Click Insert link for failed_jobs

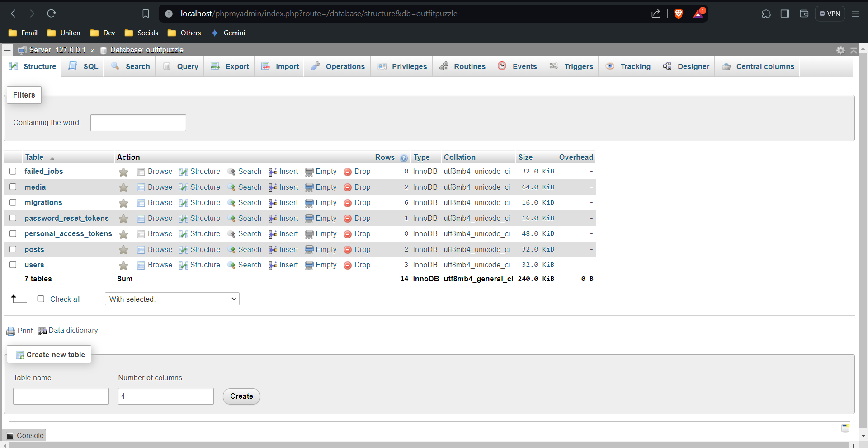click(x=283, y=172)
